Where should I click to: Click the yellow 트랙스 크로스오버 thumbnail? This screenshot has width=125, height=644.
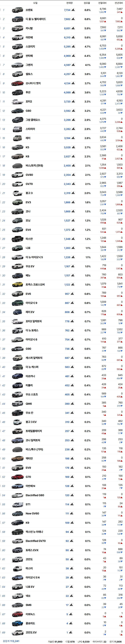click(18, 285)
